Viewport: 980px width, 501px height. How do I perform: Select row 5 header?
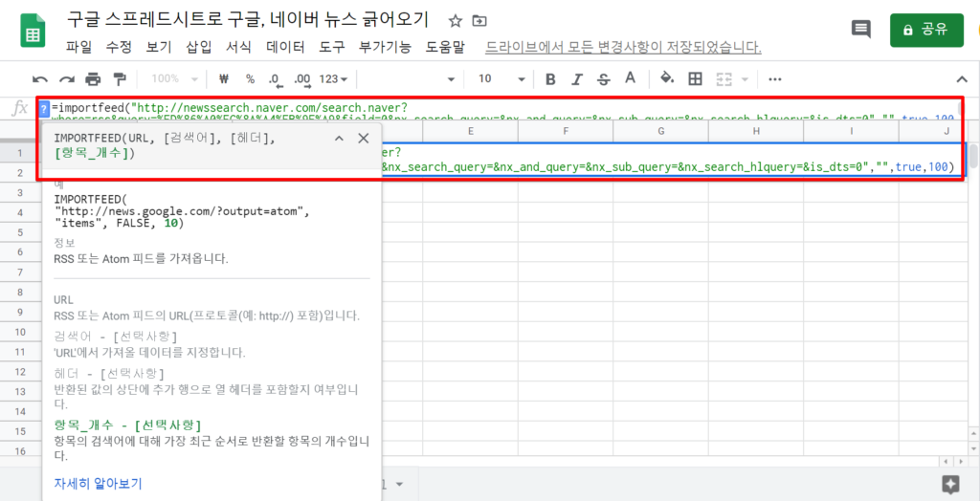[20, 232]
